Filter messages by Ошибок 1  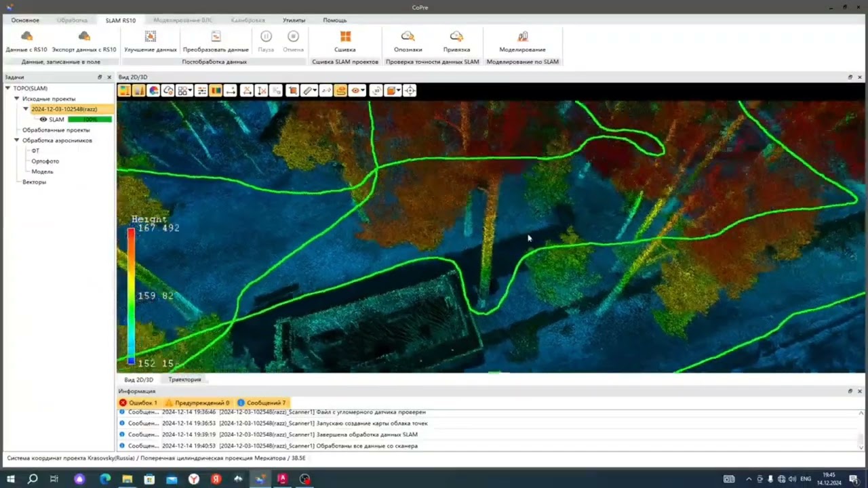pos(138,403)
